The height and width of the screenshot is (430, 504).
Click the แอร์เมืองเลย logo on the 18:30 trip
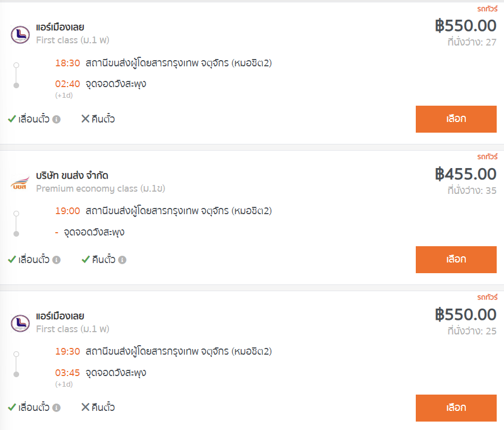tap(20, 34)
